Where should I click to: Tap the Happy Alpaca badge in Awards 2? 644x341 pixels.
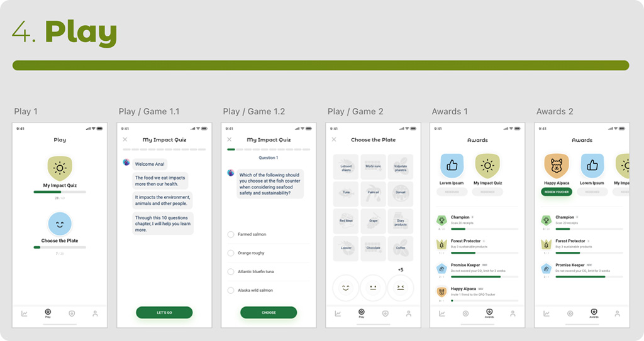pos(556,166)
